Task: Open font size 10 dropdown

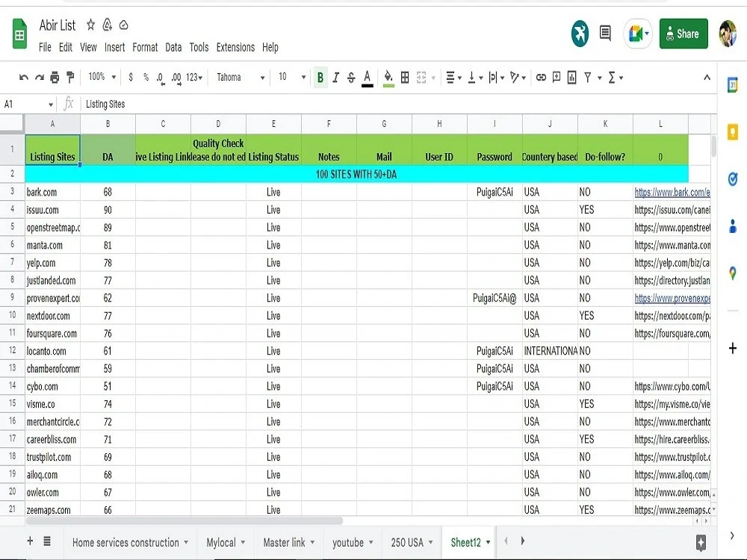Action: [292, 77]
